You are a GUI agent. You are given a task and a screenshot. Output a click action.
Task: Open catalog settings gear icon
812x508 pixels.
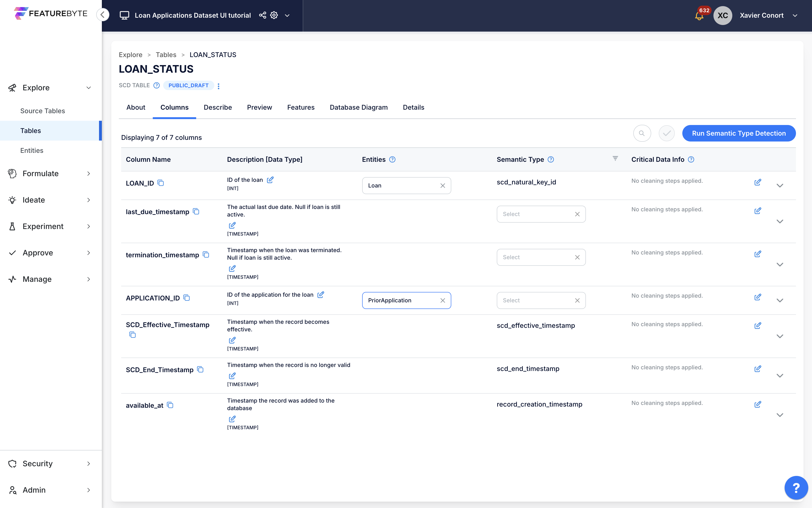pyautogui.click(x=274, y=16)
